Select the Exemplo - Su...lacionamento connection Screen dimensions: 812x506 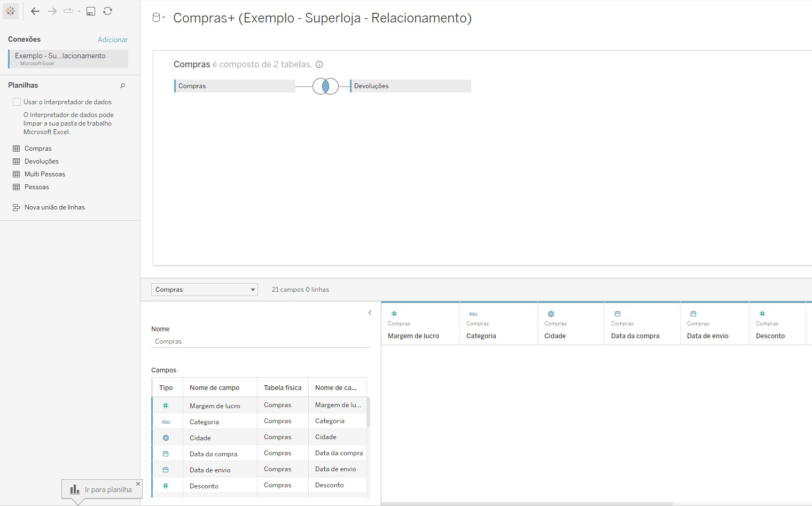click(68, 59)
